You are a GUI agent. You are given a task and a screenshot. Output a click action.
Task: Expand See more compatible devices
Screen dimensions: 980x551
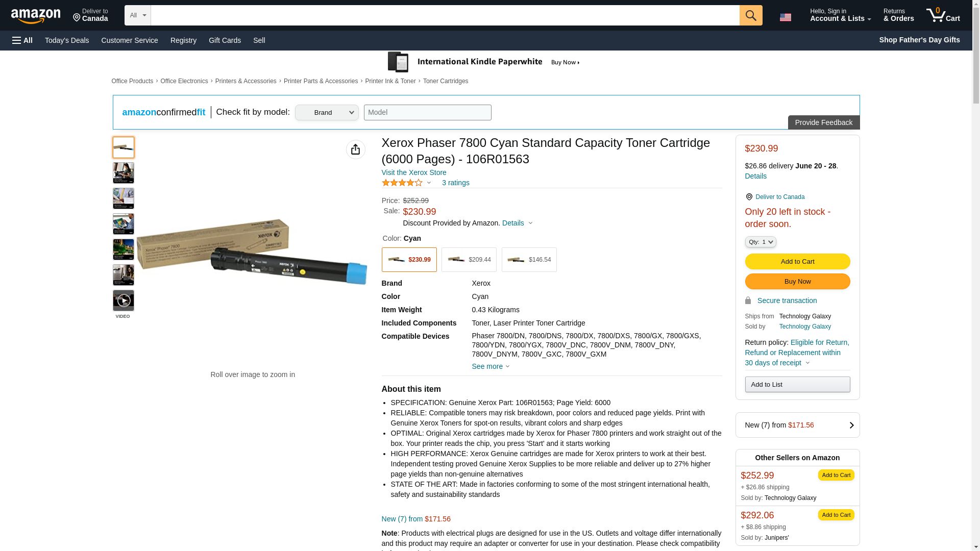tap(490, 366)
